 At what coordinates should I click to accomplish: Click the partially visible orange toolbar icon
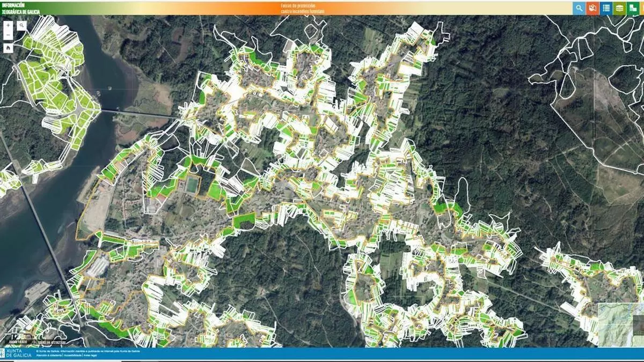(642, 8)
